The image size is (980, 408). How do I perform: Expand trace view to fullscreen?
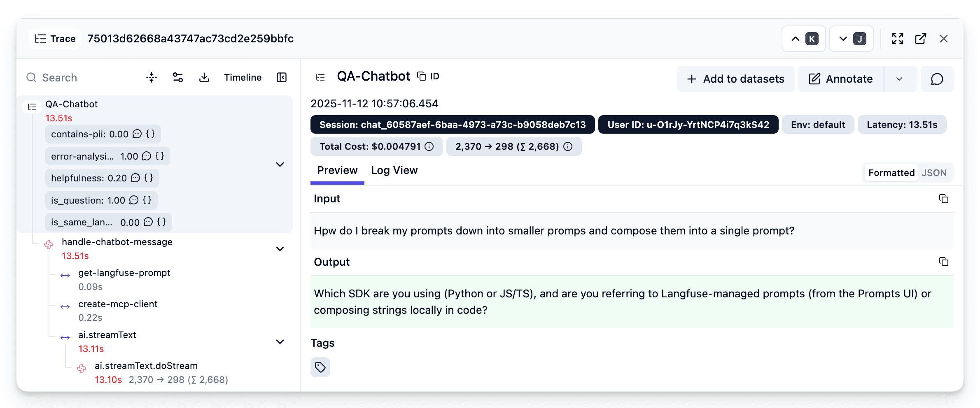pyautogui.click(x=898, y=38)
